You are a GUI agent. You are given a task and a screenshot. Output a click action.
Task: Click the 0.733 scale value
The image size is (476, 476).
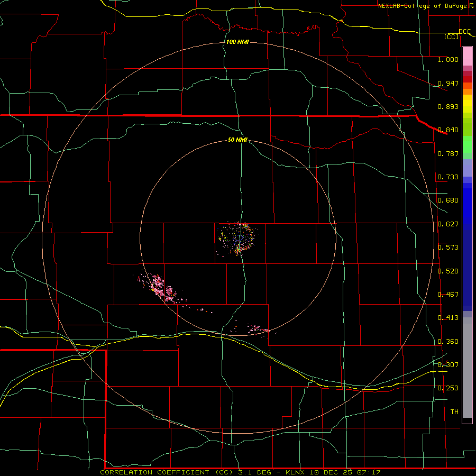448,177
